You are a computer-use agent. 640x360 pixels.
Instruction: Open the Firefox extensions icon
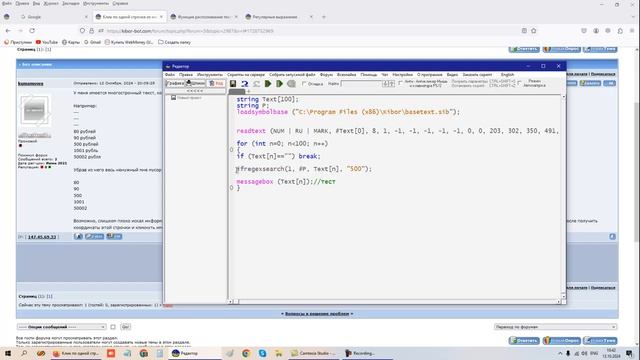point(620,31)
